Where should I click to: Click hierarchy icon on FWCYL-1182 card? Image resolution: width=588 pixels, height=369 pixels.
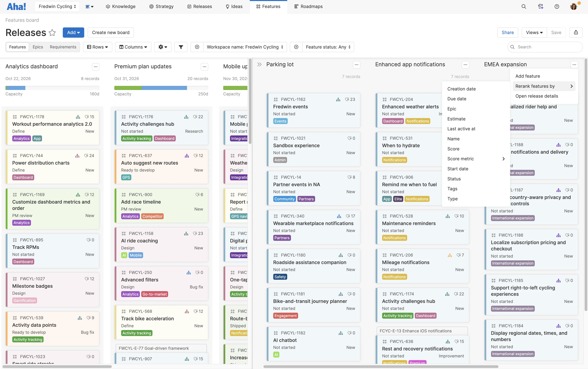341,333
